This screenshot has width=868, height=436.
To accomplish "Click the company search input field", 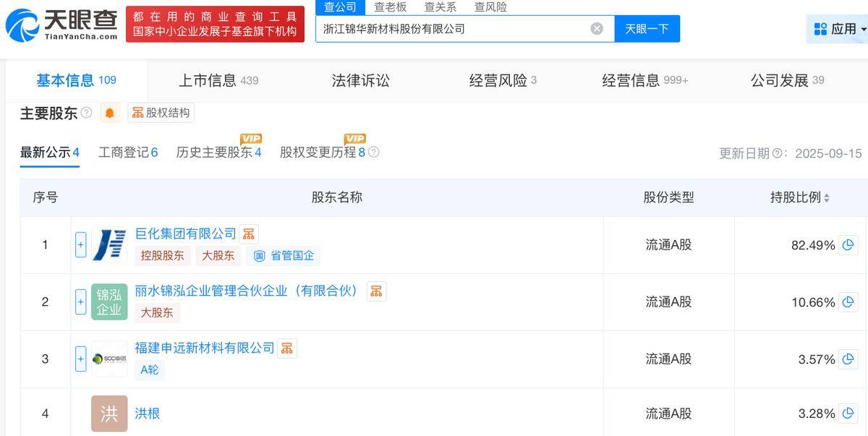I will click(456, 27).
